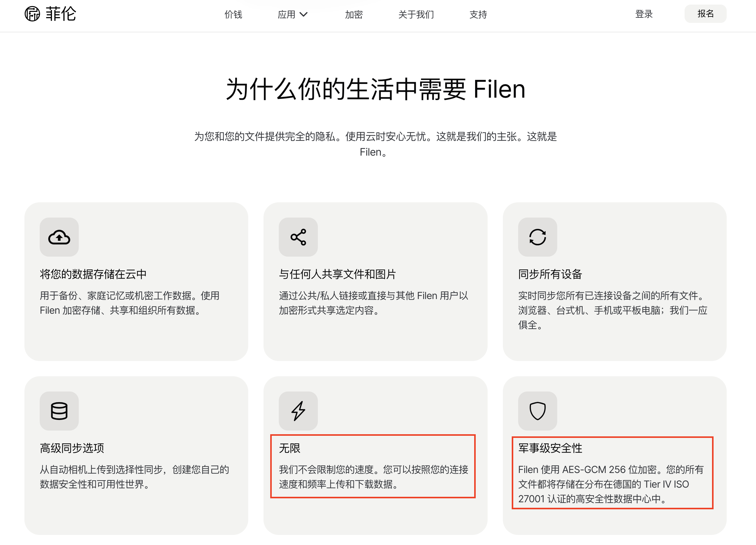This screenshot has width=756, height=545.
Task: Click the cloud upload icon
Action: click(x=59, y=237)
